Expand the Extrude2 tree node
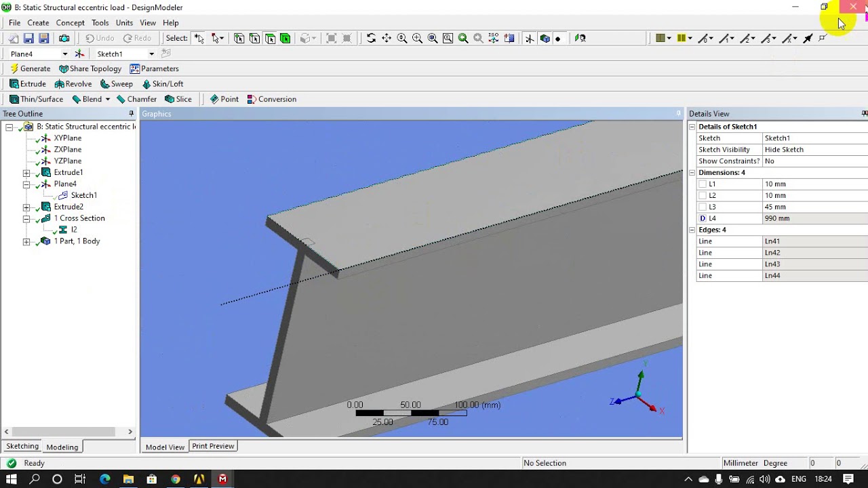 (x=26, y=207)
